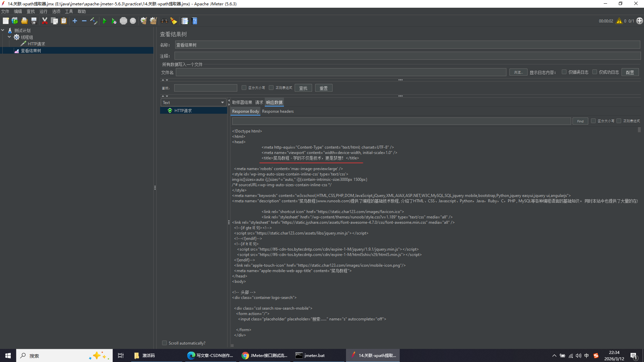Open the 文件 menu

[x=5, y=11]
